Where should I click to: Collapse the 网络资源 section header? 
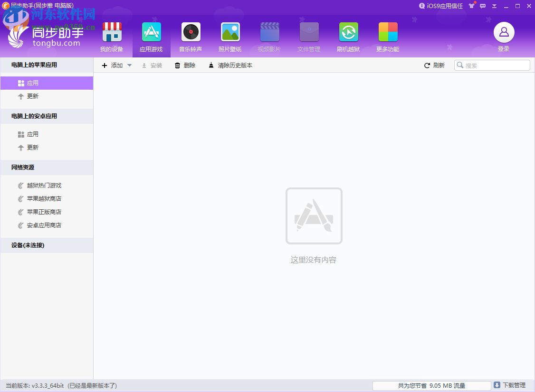click(47, 168)
